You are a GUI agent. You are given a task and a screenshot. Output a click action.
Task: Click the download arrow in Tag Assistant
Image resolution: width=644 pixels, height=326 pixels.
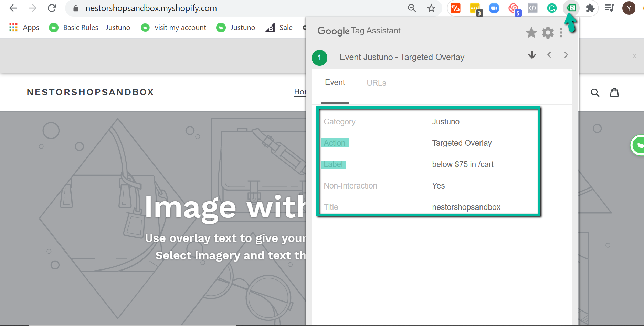[532, 55]
